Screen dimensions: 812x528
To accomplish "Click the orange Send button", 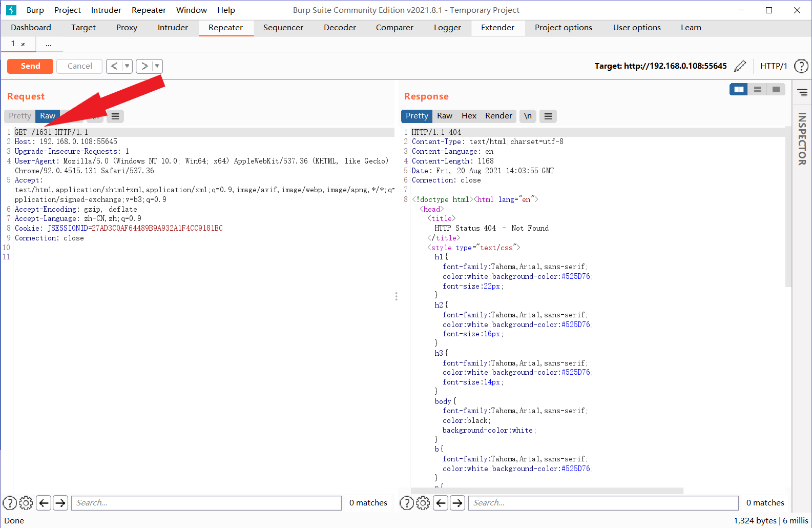I will 30,66.
